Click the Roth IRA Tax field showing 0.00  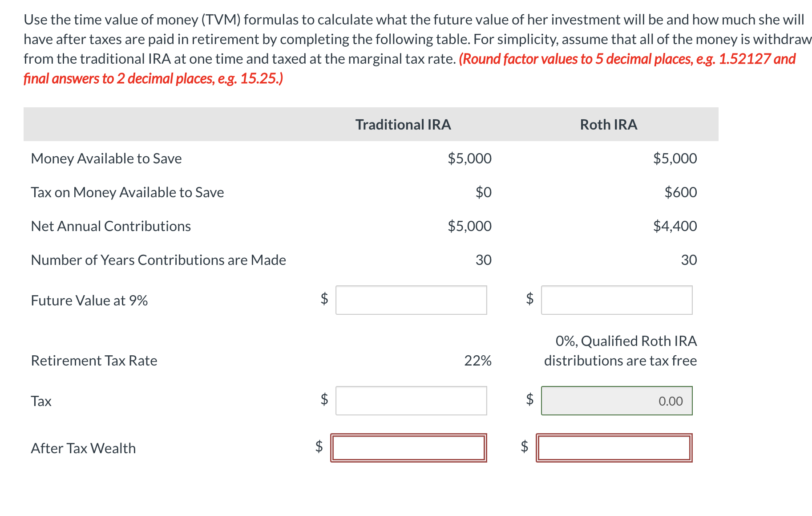click(616, 401)
